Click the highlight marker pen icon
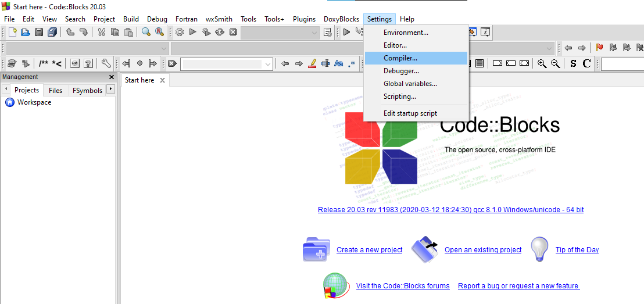 click(x=312, y=64)
